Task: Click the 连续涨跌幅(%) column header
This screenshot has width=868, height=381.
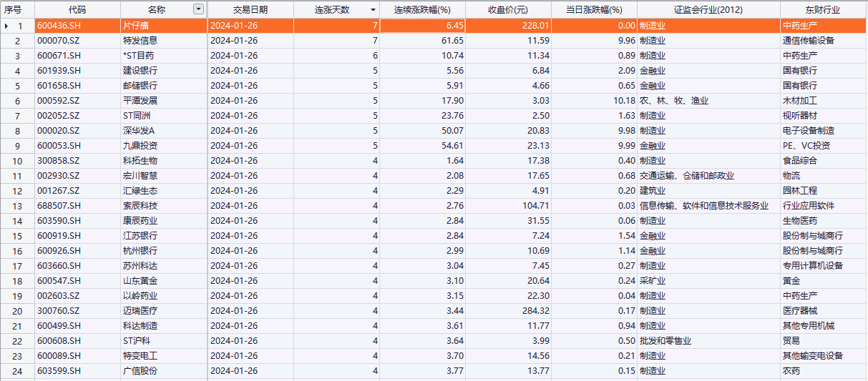Action: 422,10
